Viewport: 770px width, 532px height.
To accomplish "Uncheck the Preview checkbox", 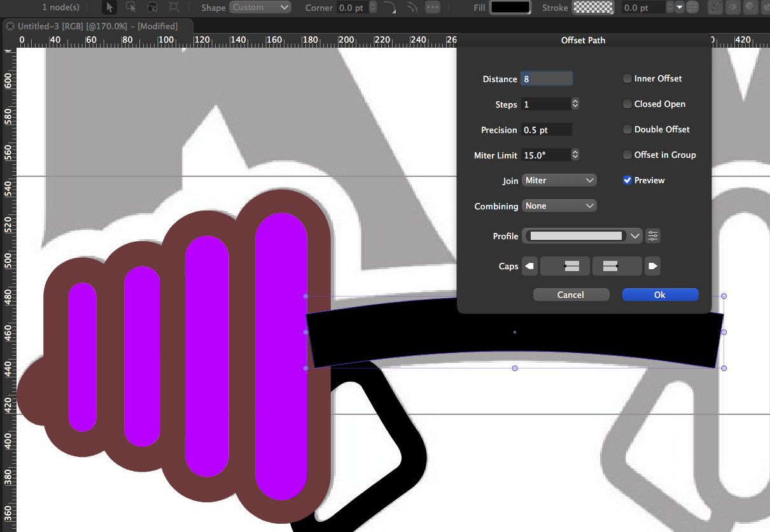I will point(627,180).
